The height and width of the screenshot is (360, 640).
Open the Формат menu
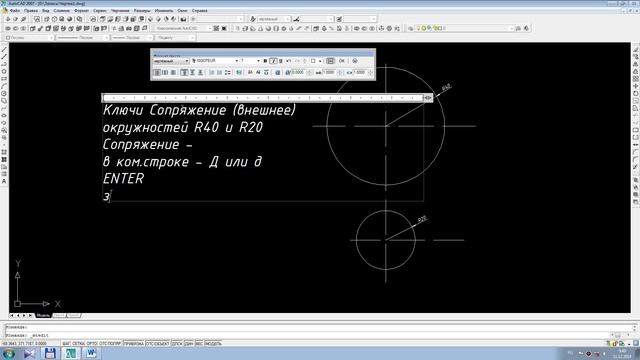point(82,10)
